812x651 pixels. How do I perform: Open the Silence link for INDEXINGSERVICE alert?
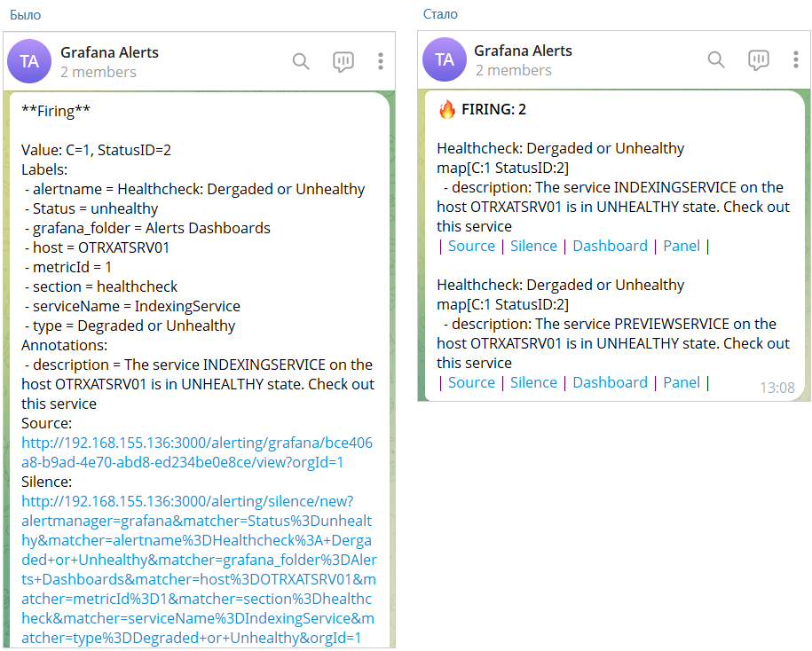tap(533, 246)
